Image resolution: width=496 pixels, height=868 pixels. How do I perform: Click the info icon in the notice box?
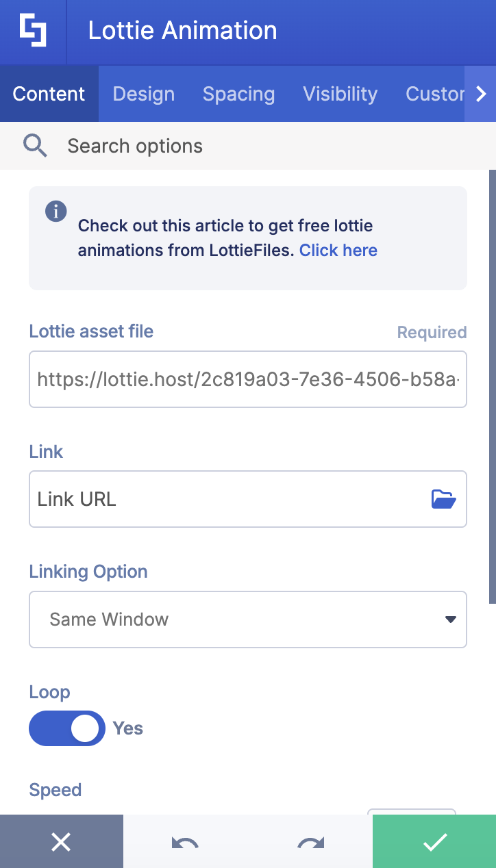55,212
